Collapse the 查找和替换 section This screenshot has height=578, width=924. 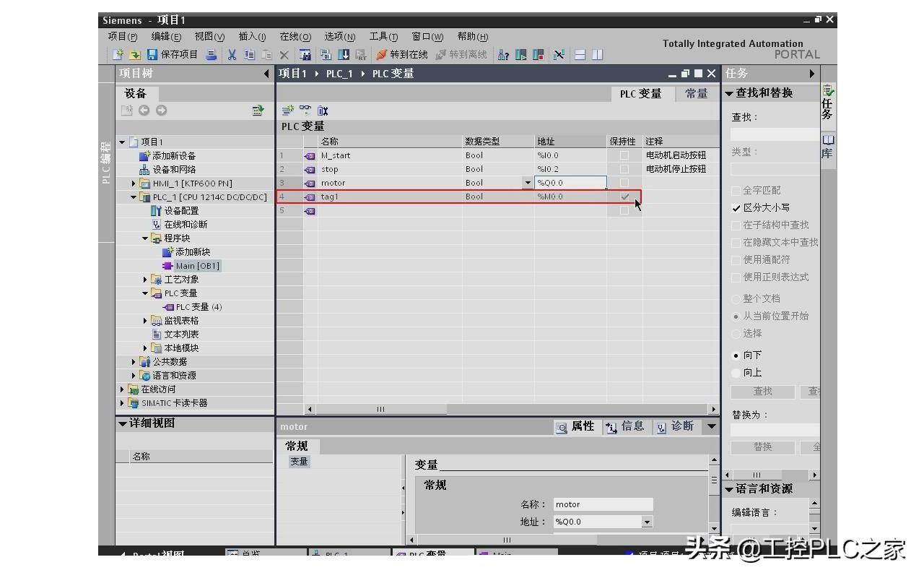[729, 93]
